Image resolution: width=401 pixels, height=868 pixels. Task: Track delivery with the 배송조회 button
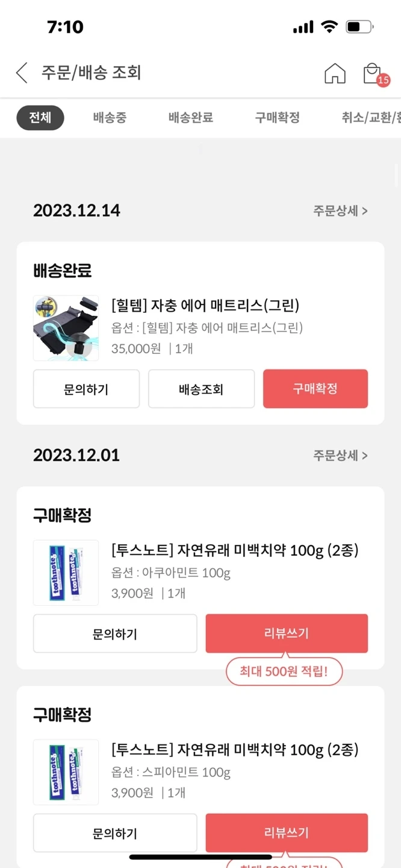(x=201, y=389)
